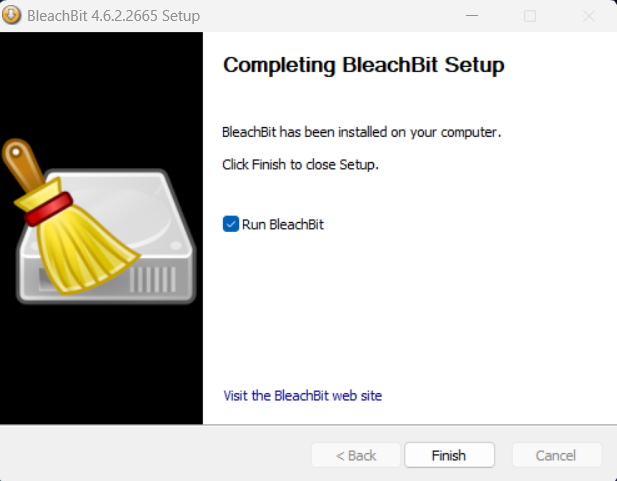Click the red band on the broom
The height and width of the screenshot is (481, 617).
tap(48, 209)
